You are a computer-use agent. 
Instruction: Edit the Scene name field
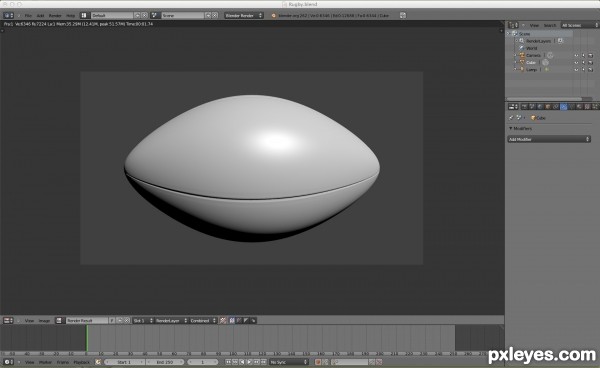click(x=183, y=15)
